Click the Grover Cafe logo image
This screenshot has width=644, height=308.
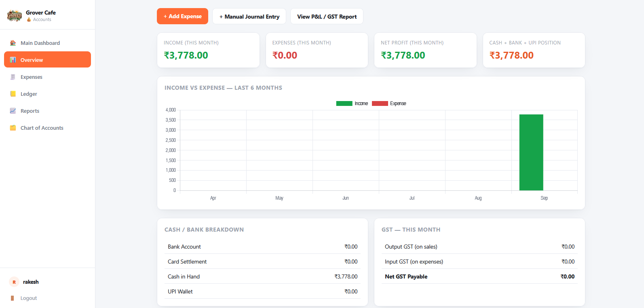pyautogui.click(x=15, y=16)
